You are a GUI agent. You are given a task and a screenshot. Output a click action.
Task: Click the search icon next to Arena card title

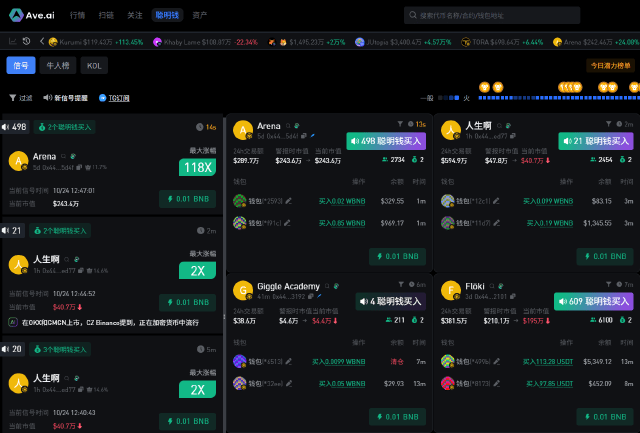click(x=288, y=126)
